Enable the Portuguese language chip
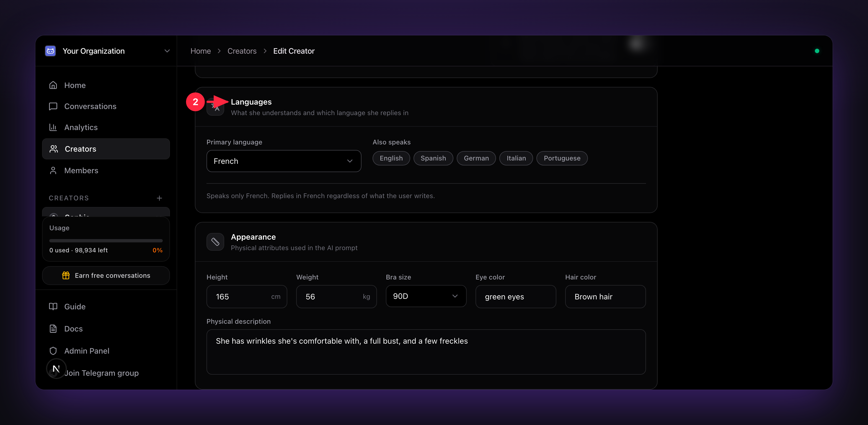Screen dimensions: 868x425 click(x=562, y=158)
